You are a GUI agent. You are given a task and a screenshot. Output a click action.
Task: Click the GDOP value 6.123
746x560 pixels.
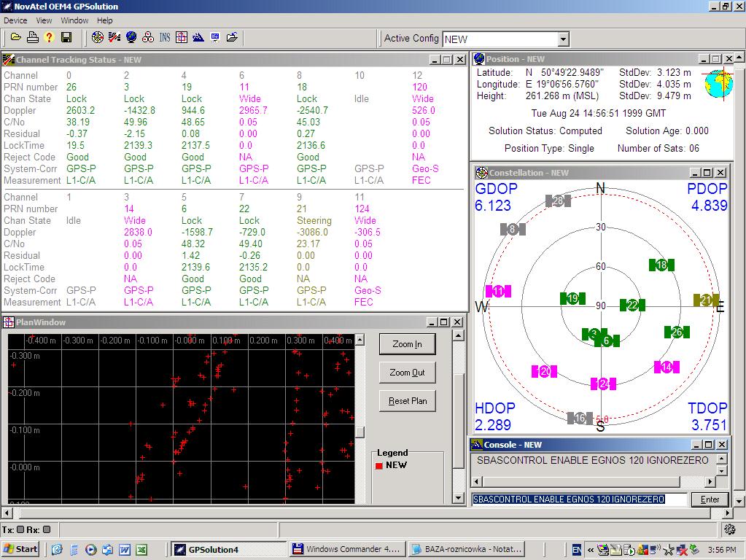tap(493, 206)
